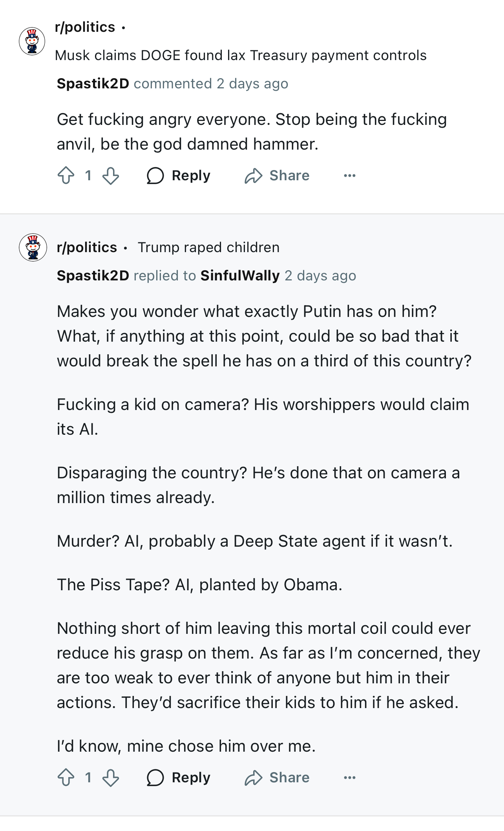Downvote the first comment about DOGE
The height and width of the screenshot is (831, 504).
coord(111,176)
